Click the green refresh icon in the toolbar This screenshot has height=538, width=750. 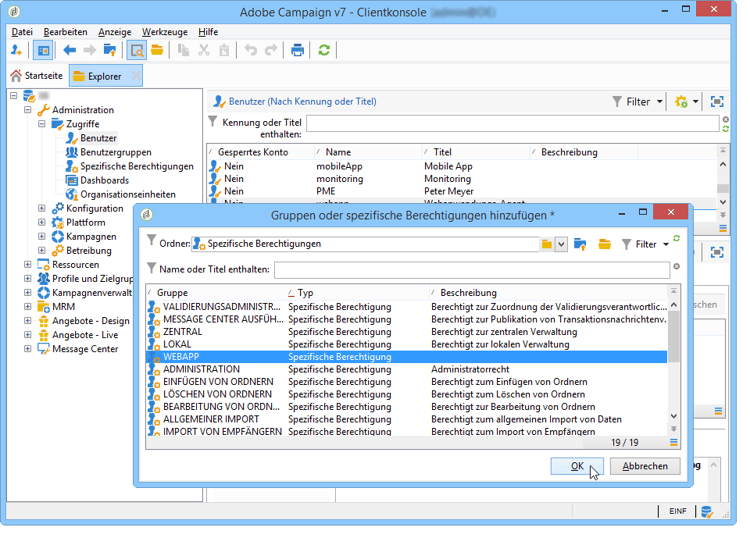[324, 50]
